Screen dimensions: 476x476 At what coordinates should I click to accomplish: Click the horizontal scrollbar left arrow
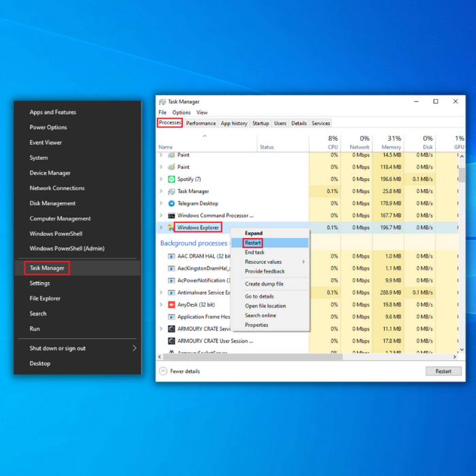click(x=159, y=357)
